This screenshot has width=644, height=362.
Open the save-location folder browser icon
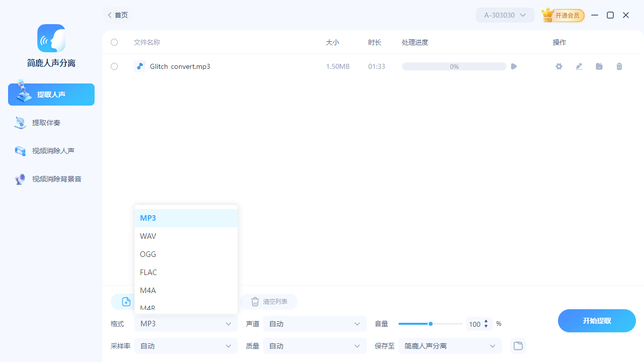[518, 345]
